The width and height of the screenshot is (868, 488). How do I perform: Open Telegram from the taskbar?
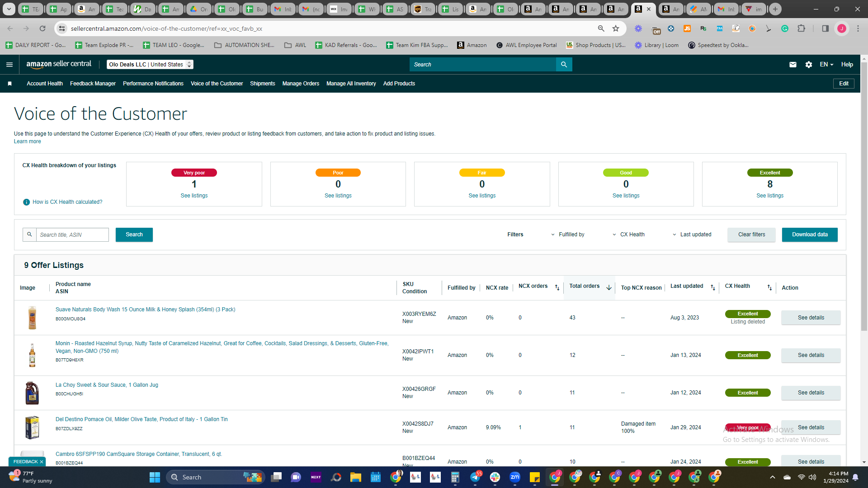(475, 477)
